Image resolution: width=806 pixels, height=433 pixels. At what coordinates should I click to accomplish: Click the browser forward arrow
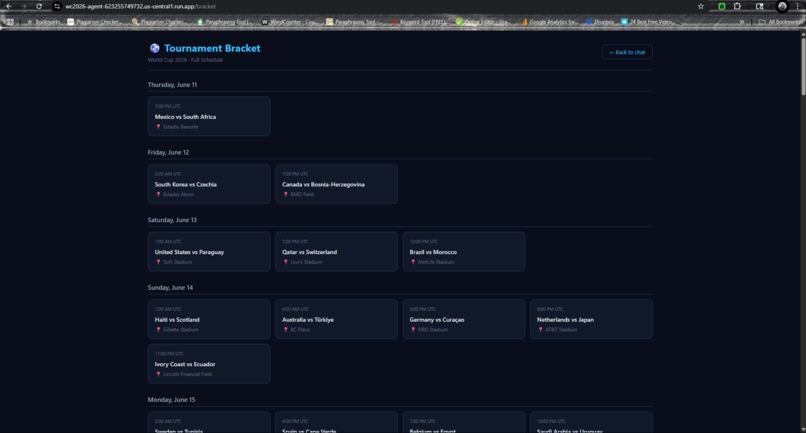[x=23, y=6]
